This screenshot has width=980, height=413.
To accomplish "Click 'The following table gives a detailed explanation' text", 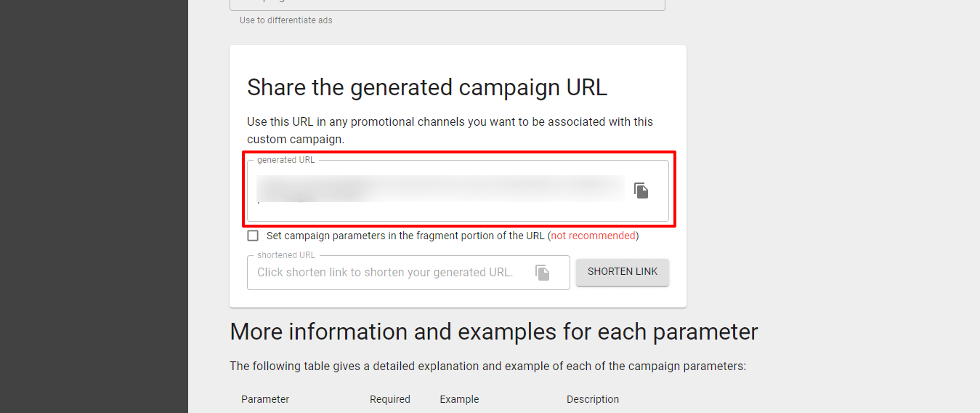I will point(488,366).
